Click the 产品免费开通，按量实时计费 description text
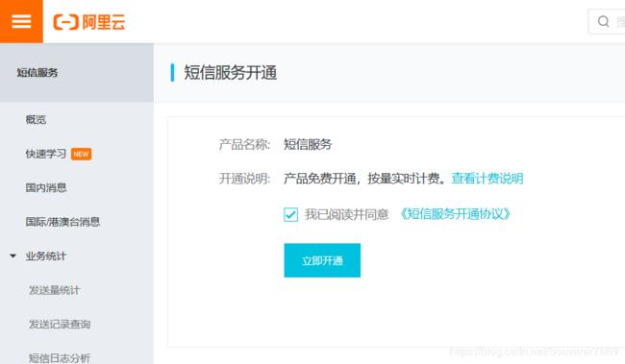 point(364,179)
